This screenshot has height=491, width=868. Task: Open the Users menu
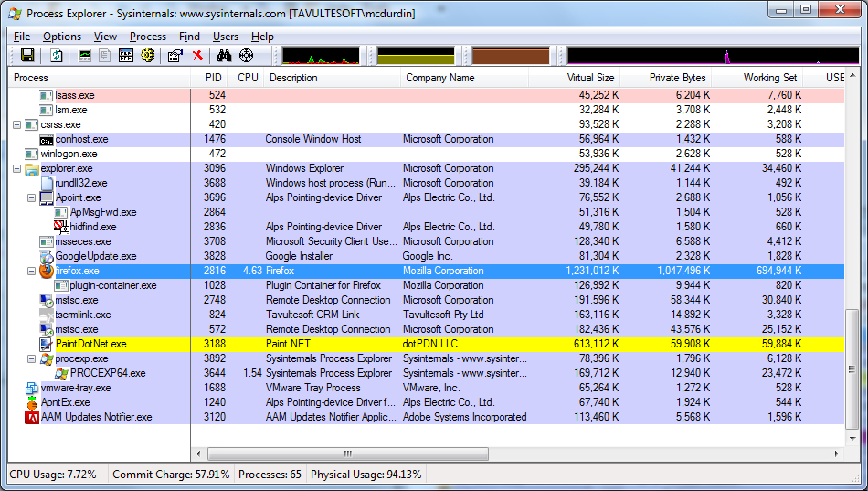click(226, 37)
